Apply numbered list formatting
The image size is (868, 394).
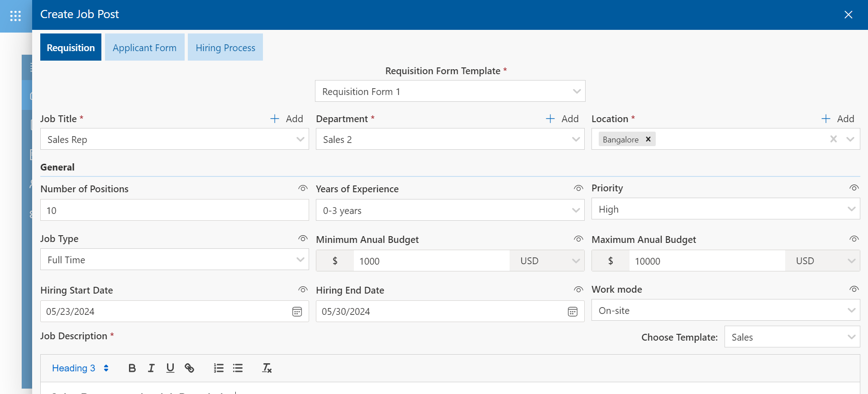pos(219,368)
